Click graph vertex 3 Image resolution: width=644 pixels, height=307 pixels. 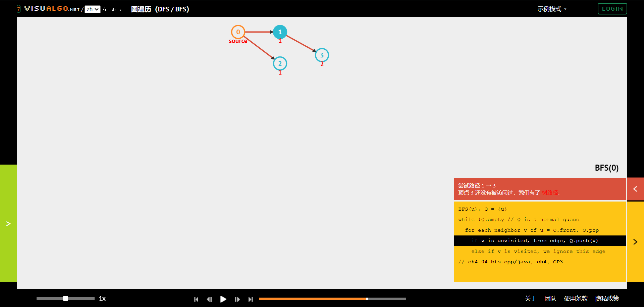[322, 55]
